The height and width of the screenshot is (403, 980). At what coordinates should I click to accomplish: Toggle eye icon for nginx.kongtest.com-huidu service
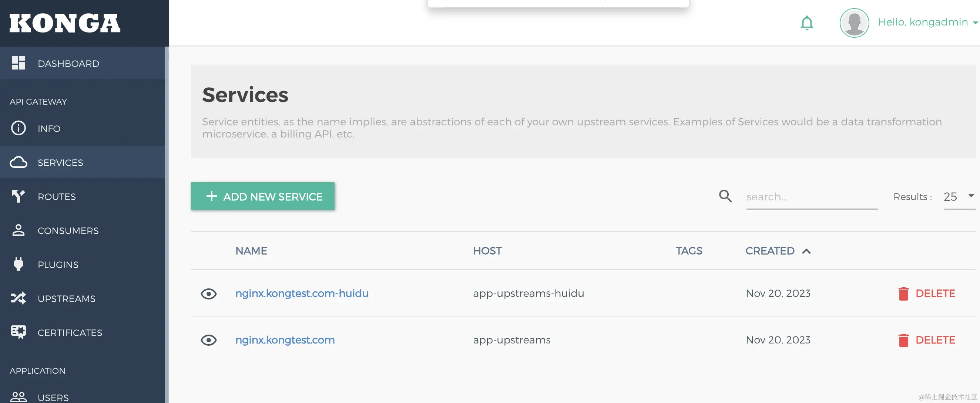pyautogui.click(x=208, y=294)
